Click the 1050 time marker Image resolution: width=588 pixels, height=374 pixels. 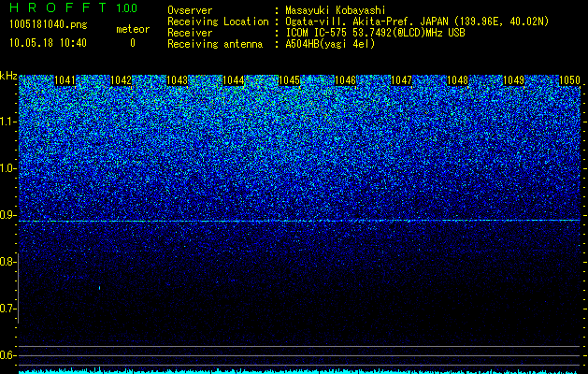coord(569,80)
